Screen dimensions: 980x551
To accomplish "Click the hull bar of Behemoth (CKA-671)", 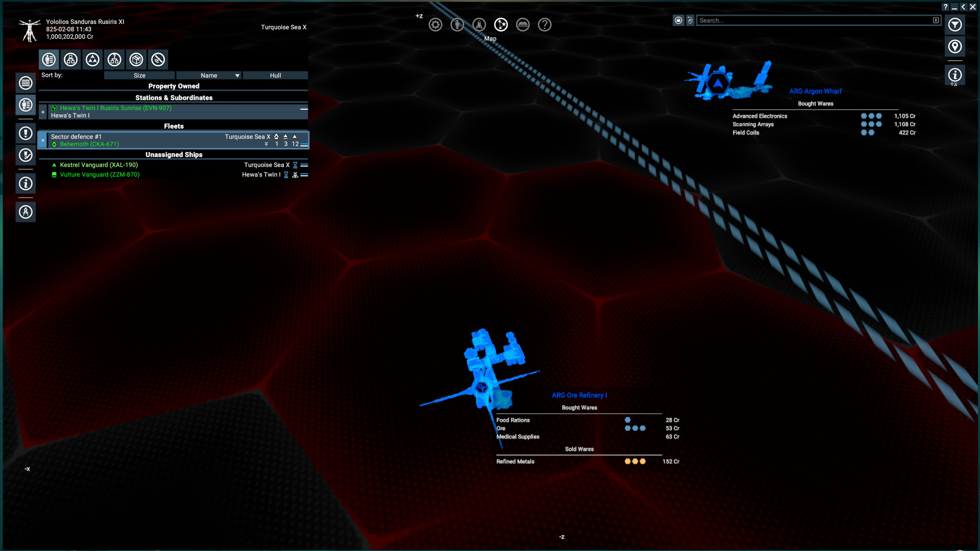I will point(304,144).
